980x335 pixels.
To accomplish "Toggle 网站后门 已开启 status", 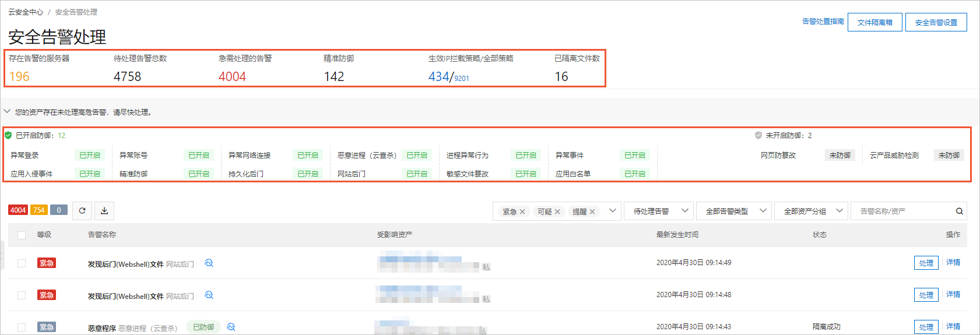I will tap(417, 174).
